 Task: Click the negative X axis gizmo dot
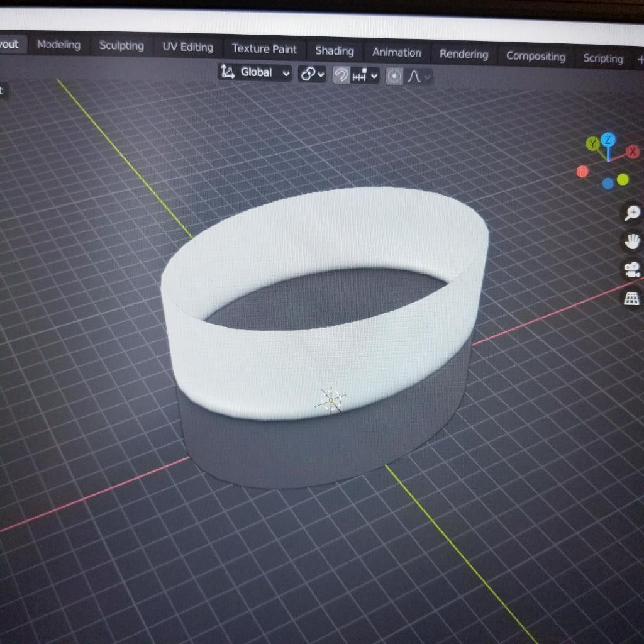point(582,172)
